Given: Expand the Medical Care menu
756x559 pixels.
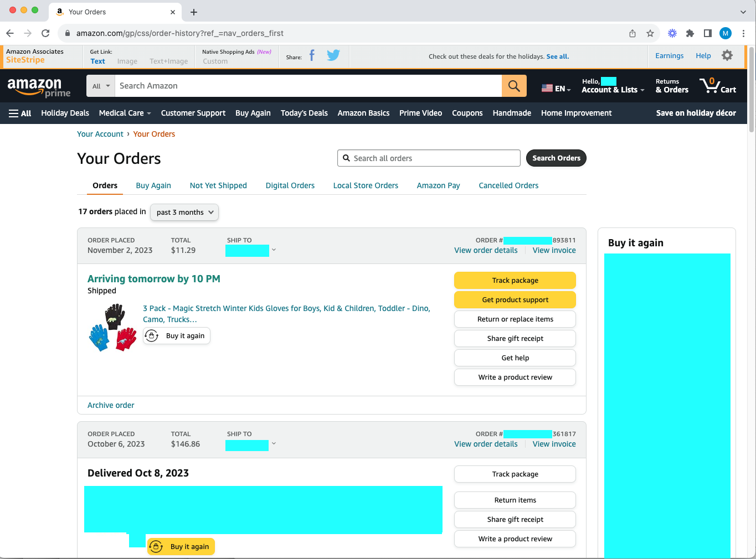Looking at the screenshot, I should click(x=125, y=113).
